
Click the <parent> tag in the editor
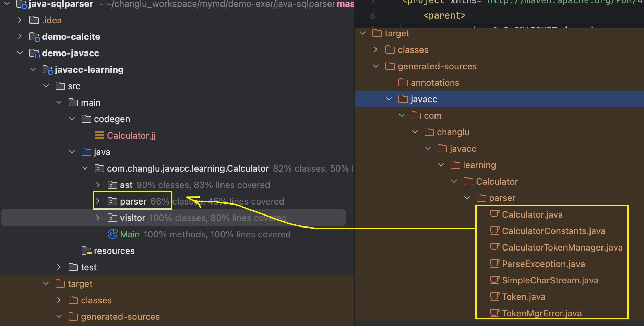(444, 16)
